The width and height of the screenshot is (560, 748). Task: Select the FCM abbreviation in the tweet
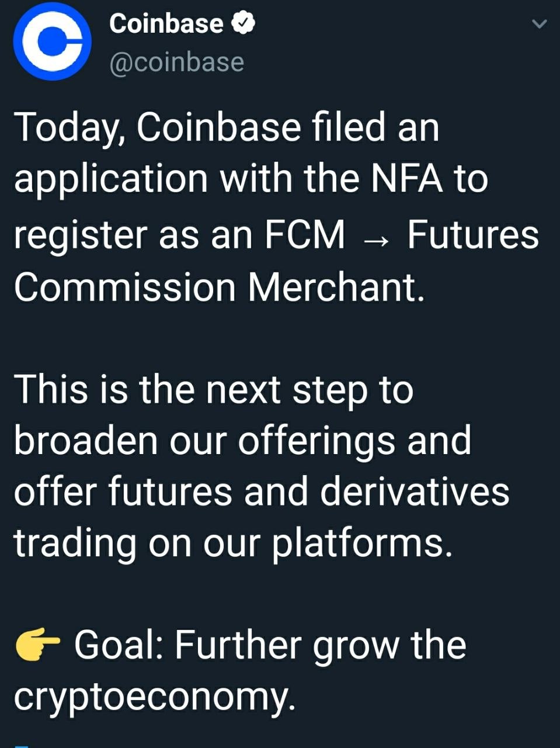[305, 234]
